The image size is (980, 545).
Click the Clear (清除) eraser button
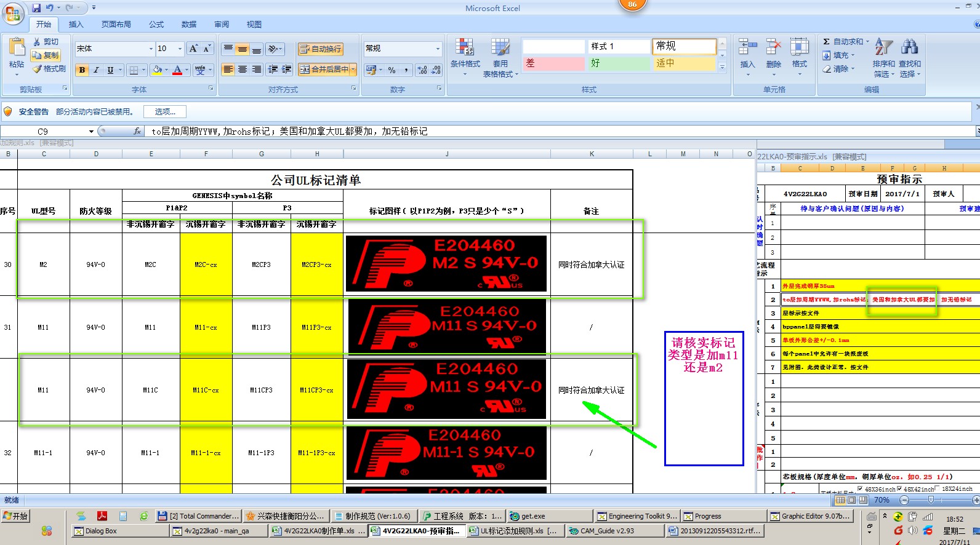(838, 69)
